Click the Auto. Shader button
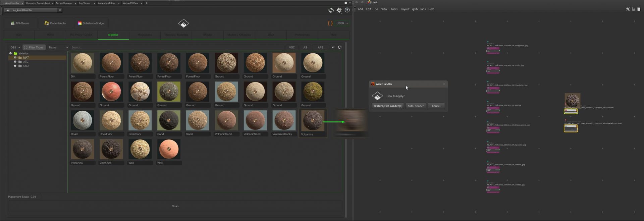Viewport: 644px width, 221px height. click(415, 106)
